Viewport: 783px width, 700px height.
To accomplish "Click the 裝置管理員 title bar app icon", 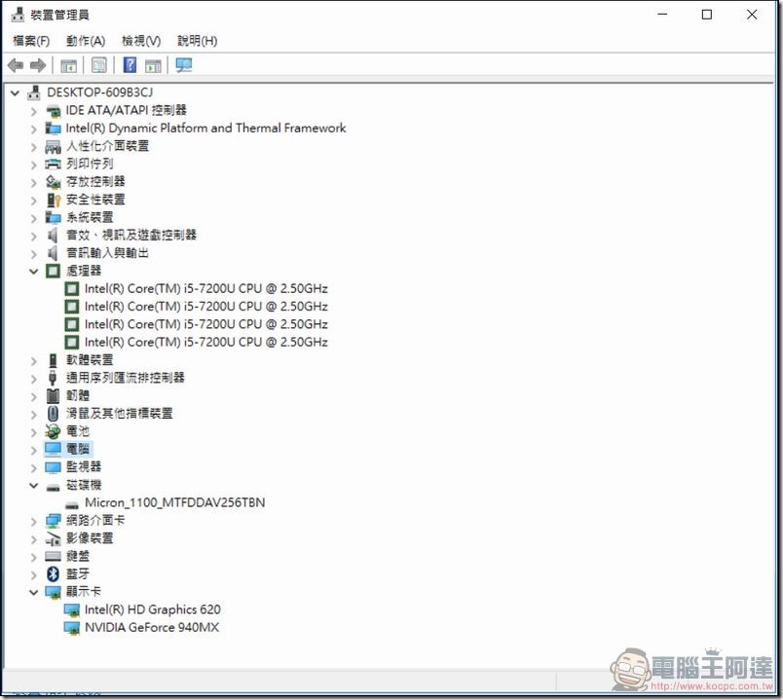I will [x=18, y=15].
